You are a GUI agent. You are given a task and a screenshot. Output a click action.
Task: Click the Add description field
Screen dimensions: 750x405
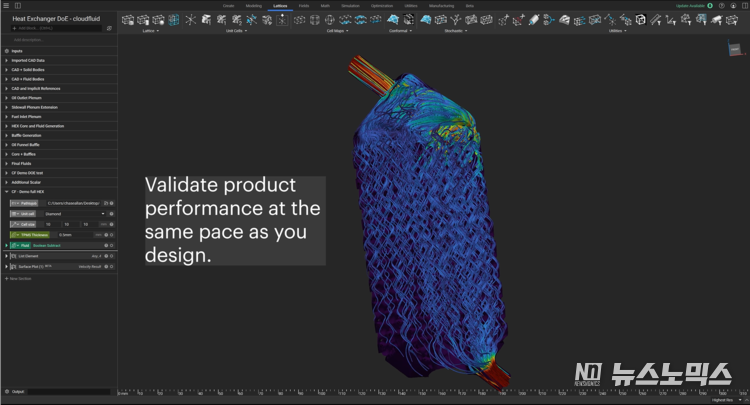tap(29, 40)
